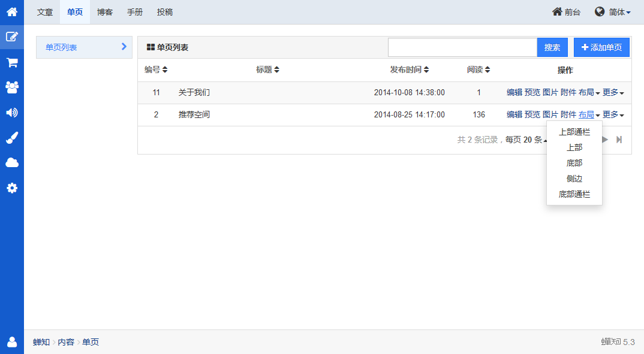This screenshot has height=354, width=644.
Task: Click 附件 for the 关于我们 row
Action: [568, 92]
